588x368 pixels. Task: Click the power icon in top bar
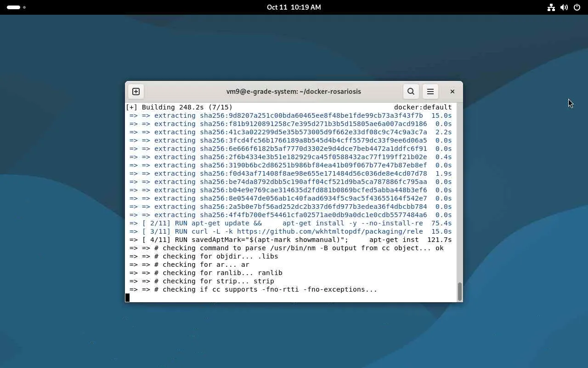(577, 7)
